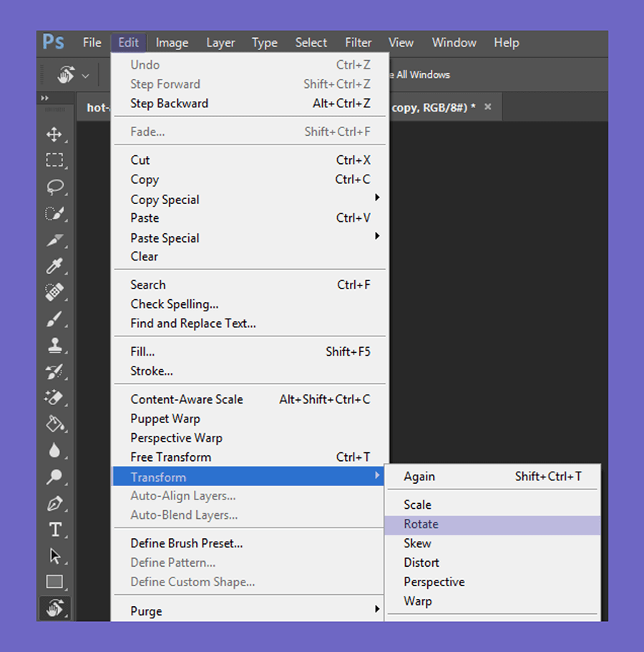Choose Stroke... in the Edit menu

[250, 371]
